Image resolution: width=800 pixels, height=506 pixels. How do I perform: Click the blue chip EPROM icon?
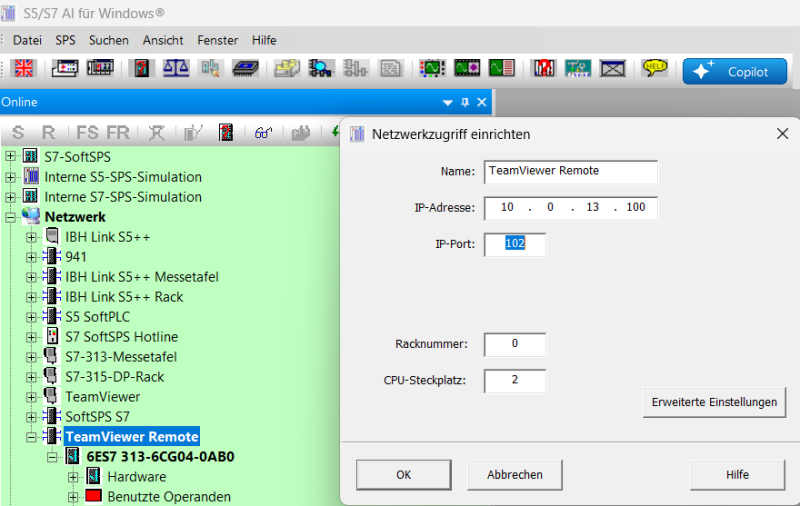245,68
